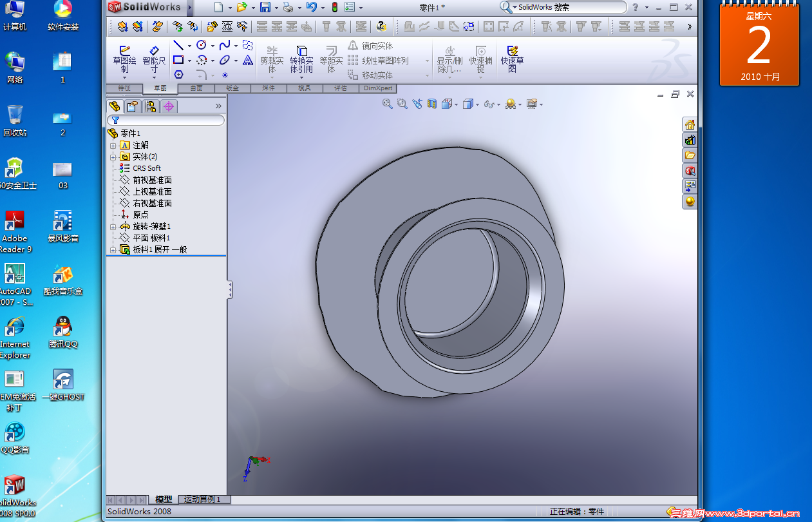Select the Line sketch tool
Image resolution: width=812 pixels, height=522 pixels.
pyautogui.click(x=178, y=45)
